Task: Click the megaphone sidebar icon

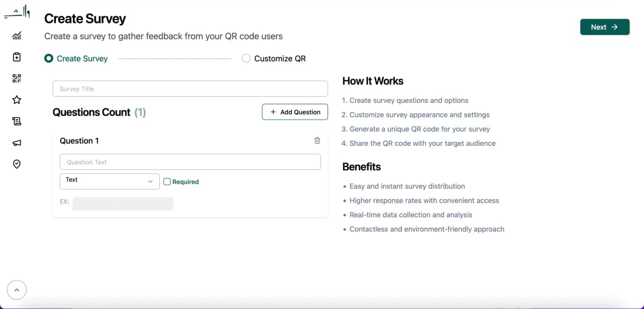Action: (x=17, y=143)
